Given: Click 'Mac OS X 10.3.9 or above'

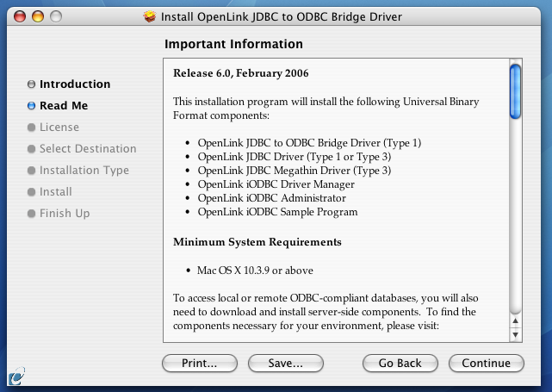Looking at the screenshot, I should pyautogui.click(x=255, y=271).
